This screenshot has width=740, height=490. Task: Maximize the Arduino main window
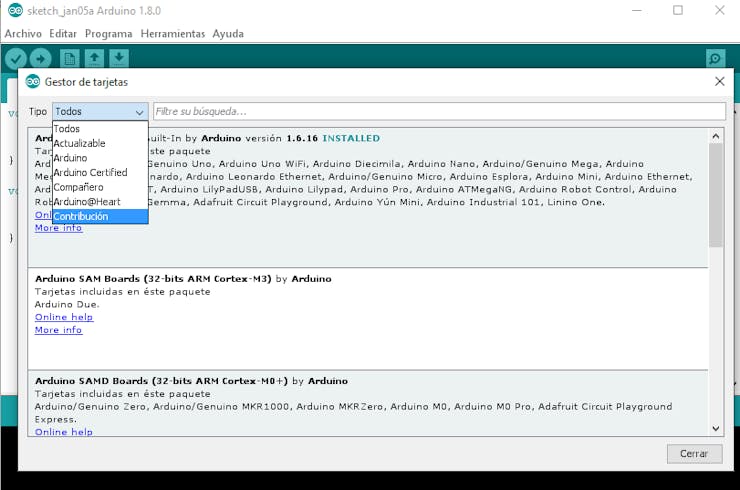coord(678,10)
